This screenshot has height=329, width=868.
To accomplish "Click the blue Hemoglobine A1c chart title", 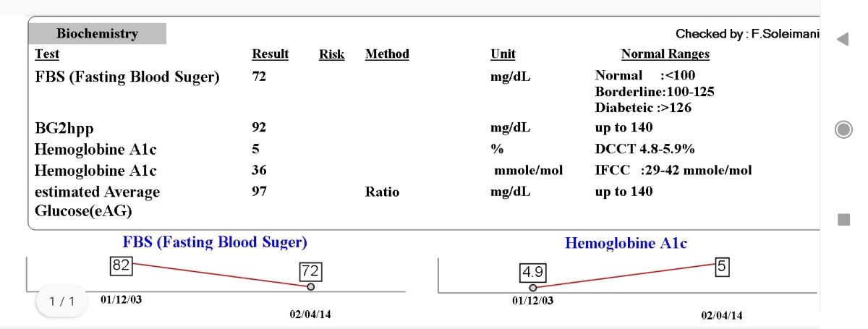I will tap(626, 244).
